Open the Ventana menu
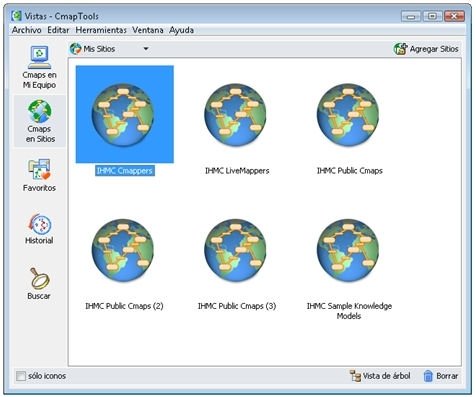Image resolution: width=476 pixels, height=397 pixels. coord(148,30)
